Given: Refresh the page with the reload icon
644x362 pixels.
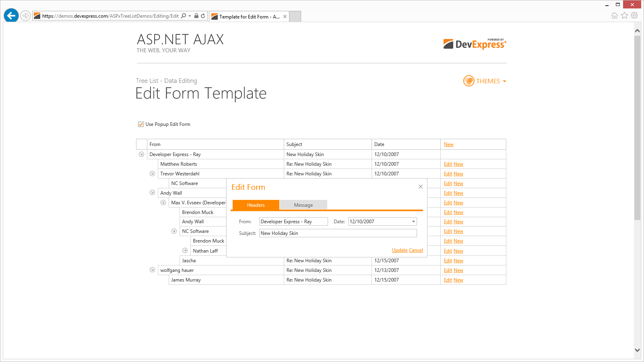Looking at the screenshot, I should coord(203,16).
